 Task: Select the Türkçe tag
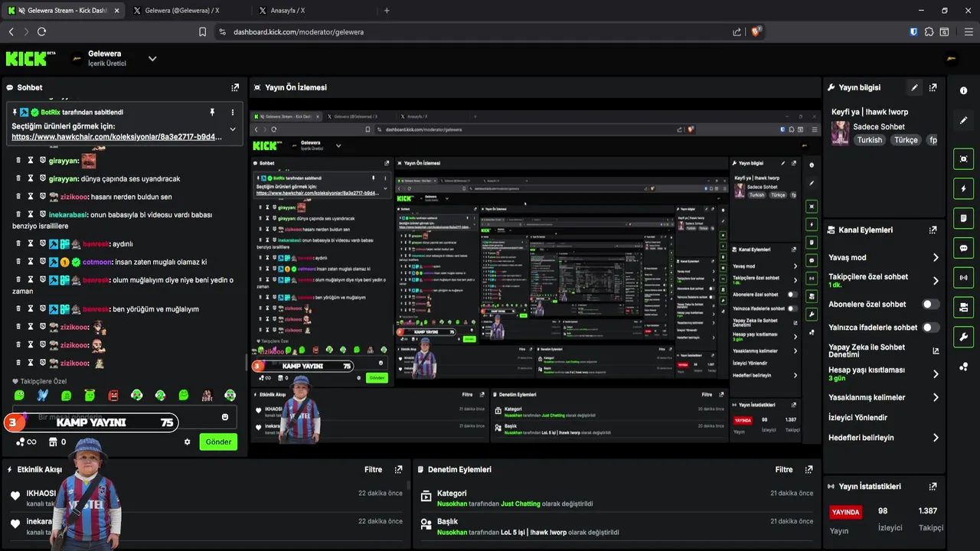[906, 140]
